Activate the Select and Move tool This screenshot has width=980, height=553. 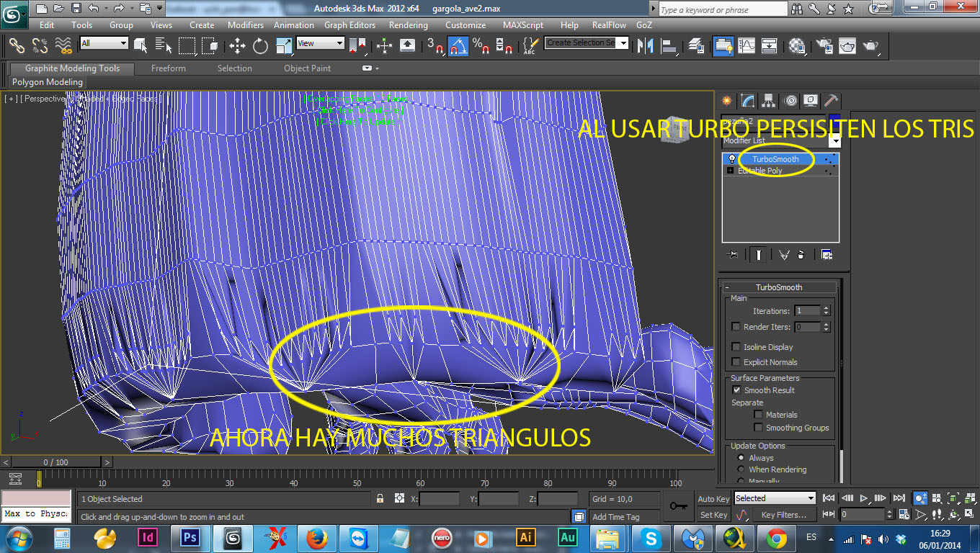coord(237,45)
